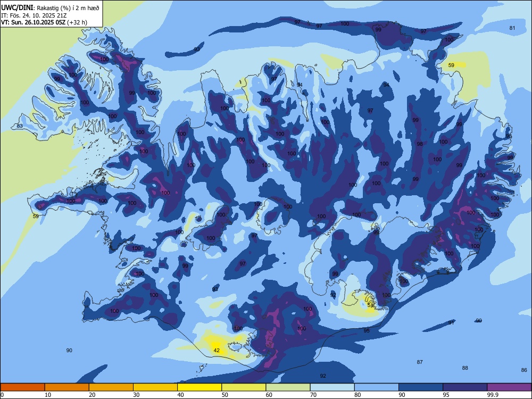Click the value 87 in southeast ocean

point(420,362)
